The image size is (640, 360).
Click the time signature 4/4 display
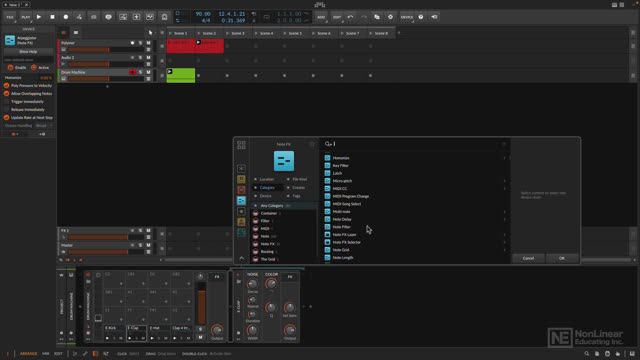point(206,20)
